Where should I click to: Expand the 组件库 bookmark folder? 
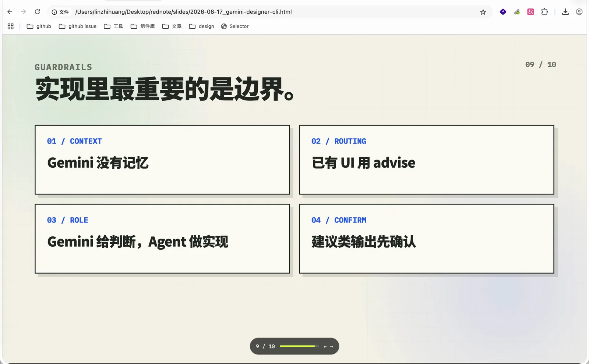143,26
